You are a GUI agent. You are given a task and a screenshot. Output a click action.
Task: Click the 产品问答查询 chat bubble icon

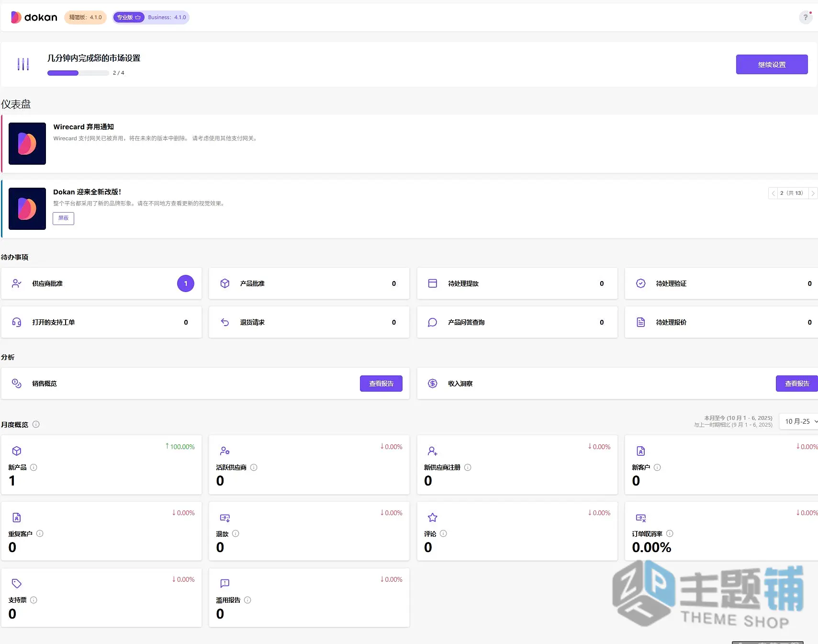(433, 322)
